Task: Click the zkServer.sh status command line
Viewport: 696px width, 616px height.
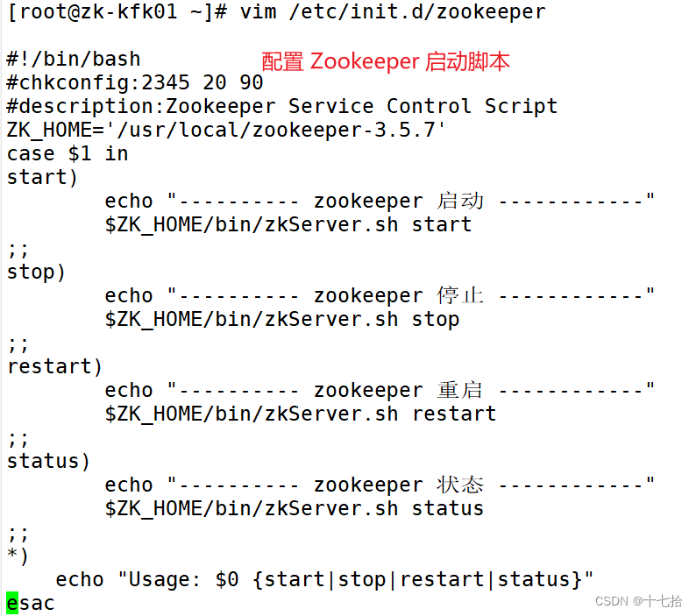Action: [x=295, y=509]
